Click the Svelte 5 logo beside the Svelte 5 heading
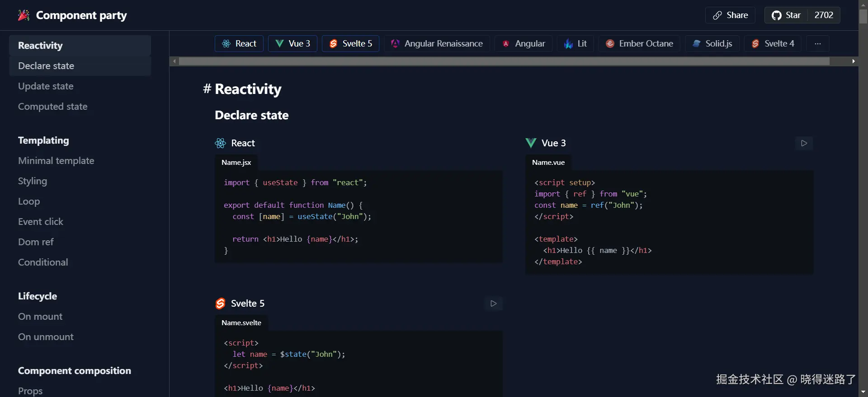868x397 pixels. pos(220,304)
